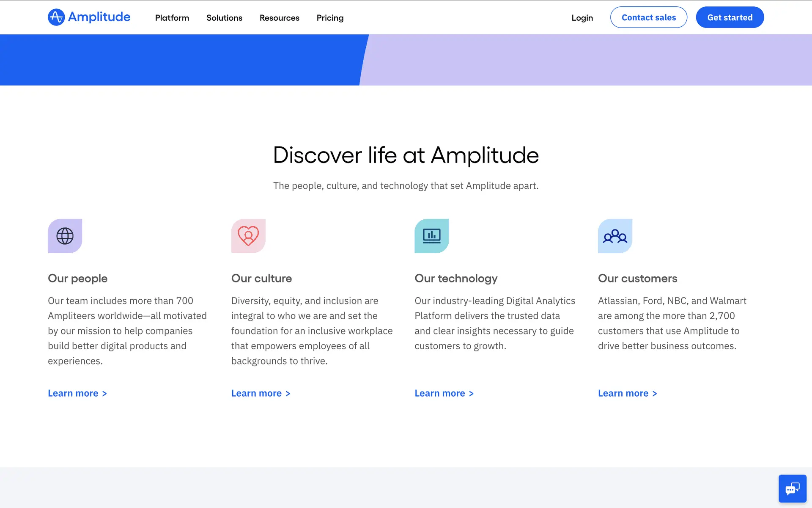Click the Amplitude wordmark text
812x508 pixels.
(x=99, y=17)
